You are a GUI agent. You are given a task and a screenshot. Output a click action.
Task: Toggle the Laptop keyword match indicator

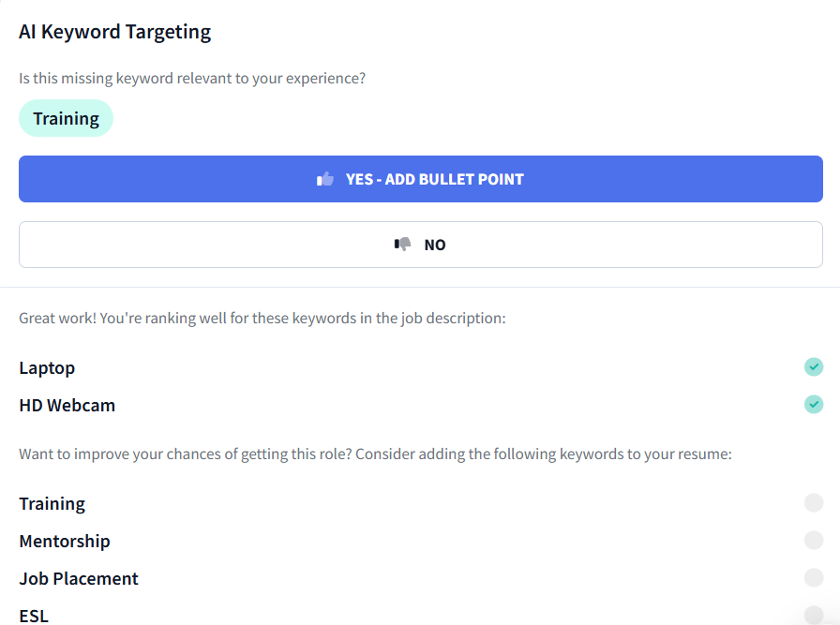(814, 367)
